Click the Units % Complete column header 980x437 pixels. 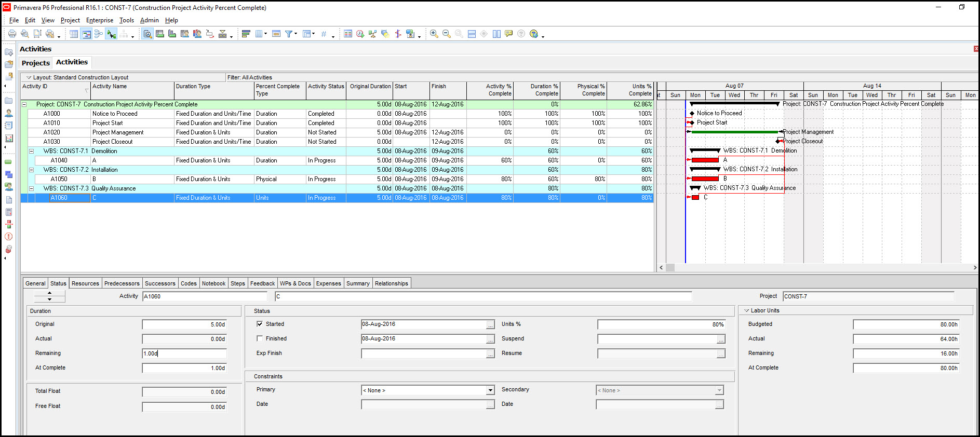(x=630, y=90)
